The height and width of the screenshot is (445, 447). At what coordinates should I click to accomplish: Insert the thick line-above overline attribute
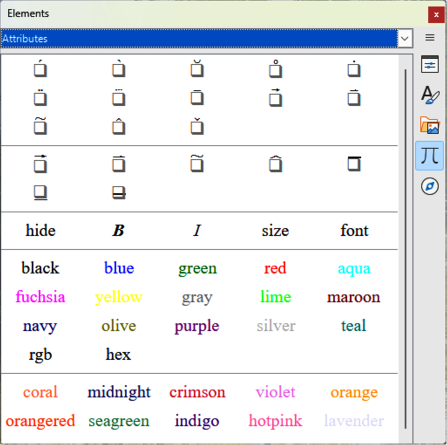(x=354, y=164)
